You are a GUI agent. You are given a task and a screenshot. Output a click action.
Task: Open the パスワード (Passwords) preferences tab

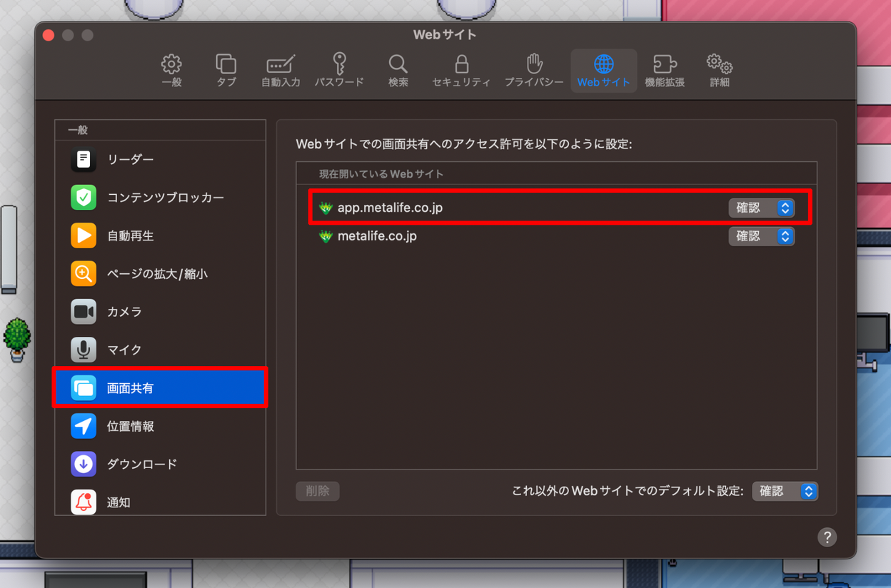point(339,71)
